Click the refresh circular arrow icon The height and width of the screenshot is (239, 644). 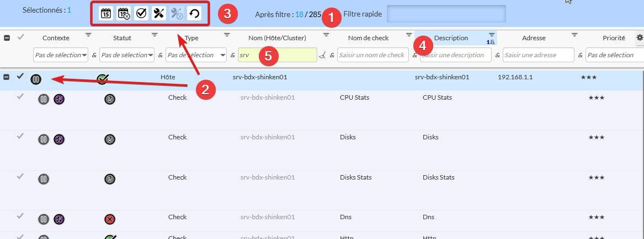coord(194,14)
